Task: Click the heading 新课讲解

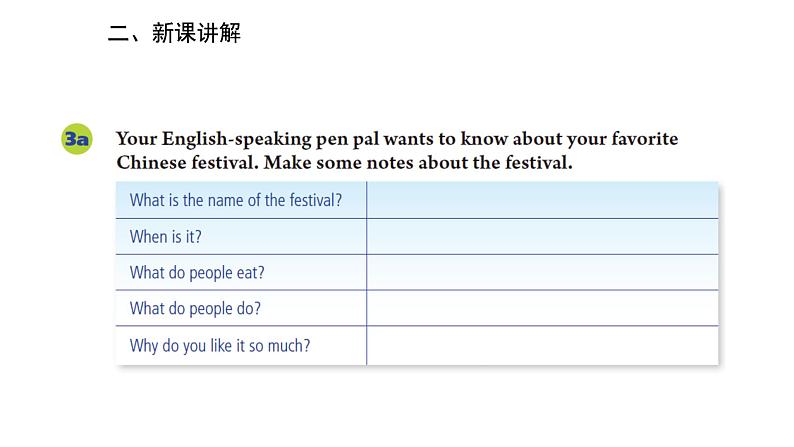Action: point(196,33)
